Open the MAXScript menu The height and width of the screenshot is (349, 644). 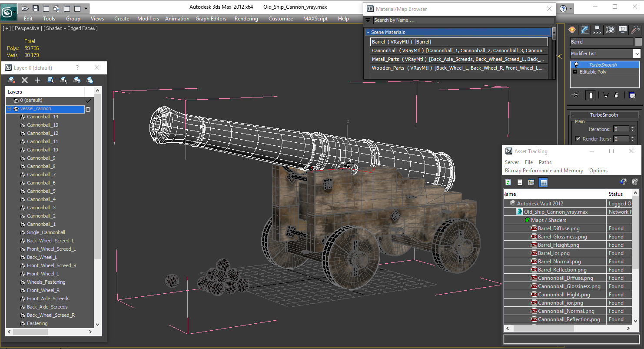tap(315, 19)
